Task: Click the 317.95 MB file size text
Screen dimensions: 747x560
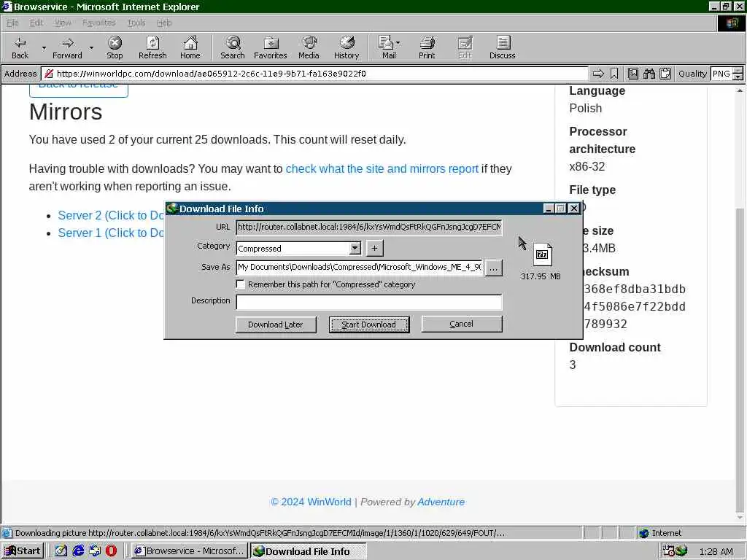Action: [541, 276]
